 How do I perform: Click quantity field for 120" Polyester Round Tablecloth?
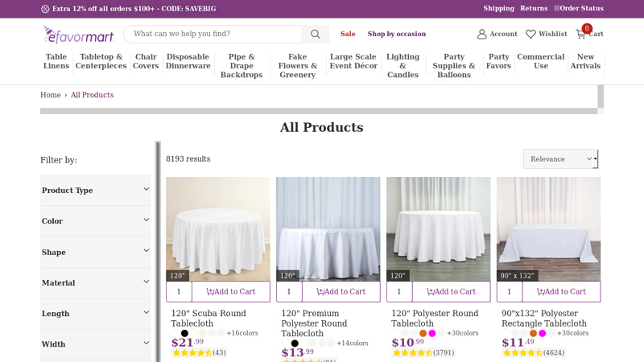click(x=398, y=291)
